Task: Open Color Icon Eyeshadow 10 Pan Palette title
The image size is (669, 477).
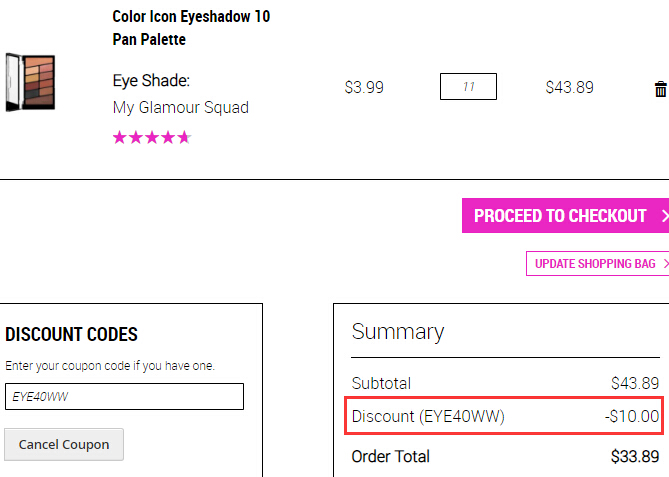Action: [191, 28]
